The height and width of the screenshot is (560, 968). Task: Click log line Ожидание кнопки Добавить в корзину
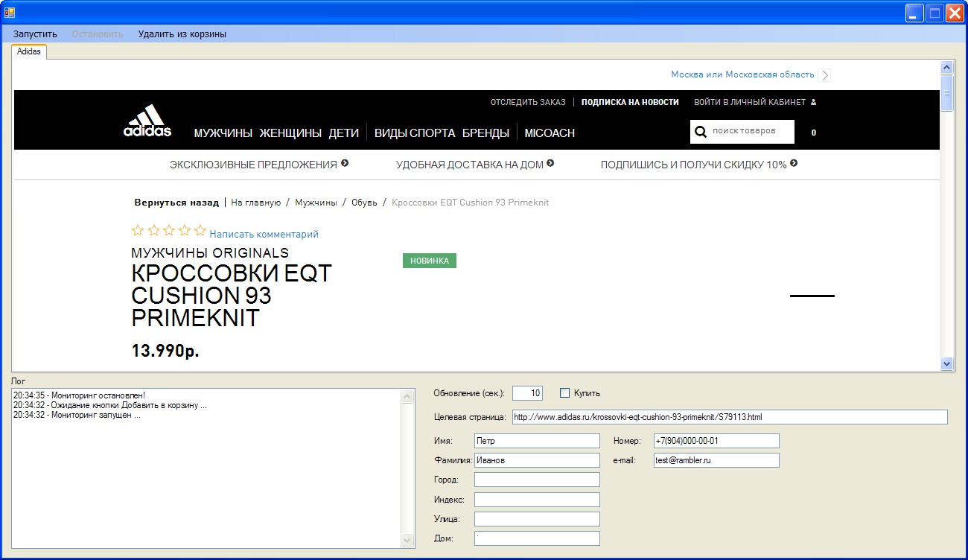point(109,405)
